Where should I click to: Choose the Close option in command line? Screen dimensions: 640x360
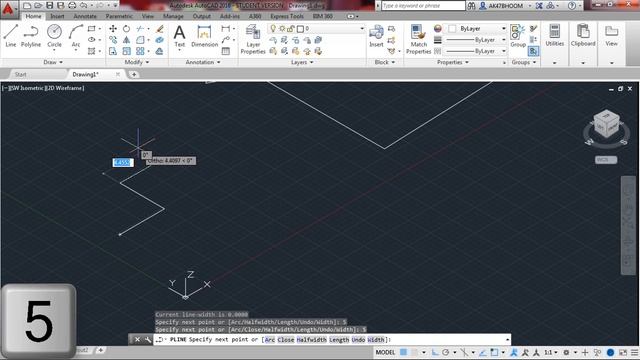point(285,340)
